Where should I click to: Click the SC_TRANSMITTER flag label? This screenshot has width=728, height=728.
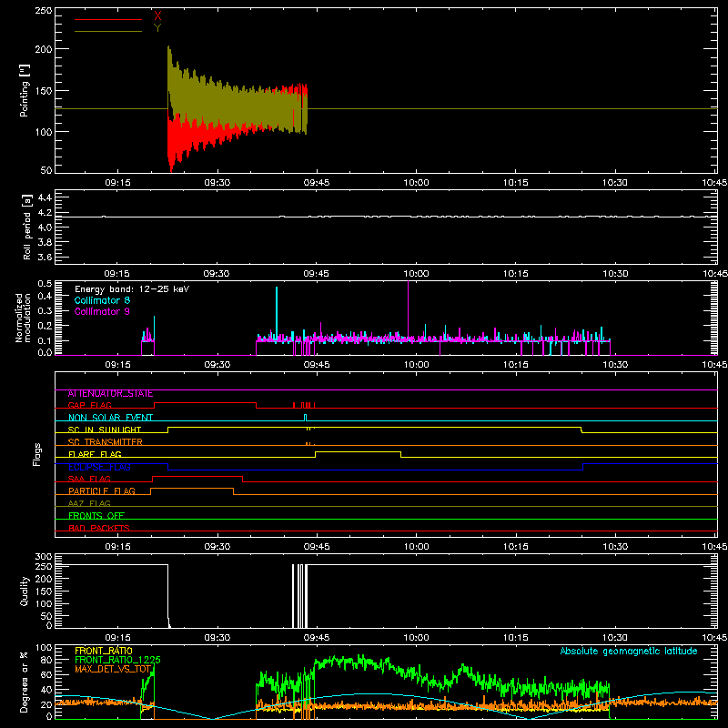tap(106, 442)
